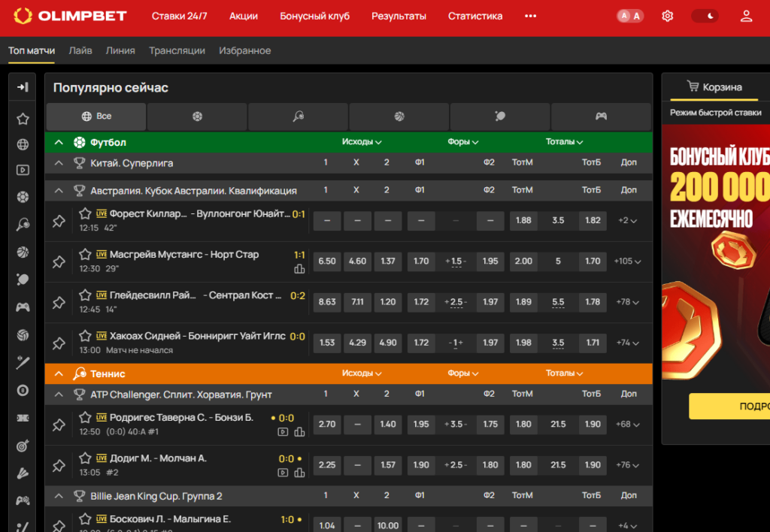Favorite Додиг М. - Молчан А. star
The image size is (770, 532).
(x=85, y=458)
